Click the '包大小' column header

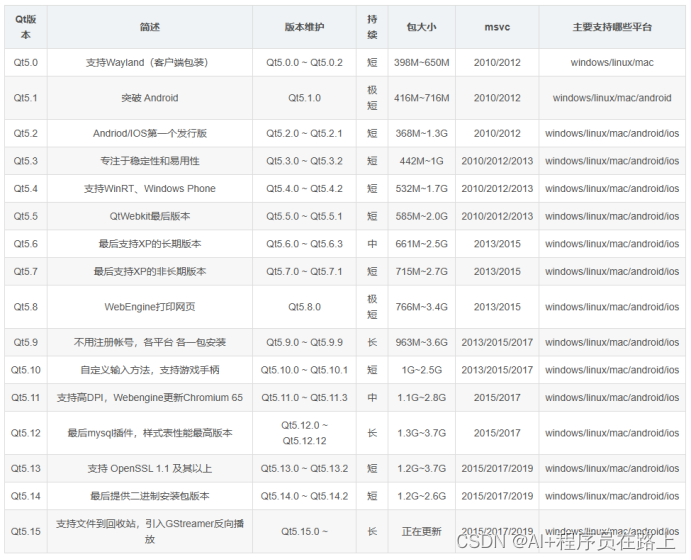421,27
